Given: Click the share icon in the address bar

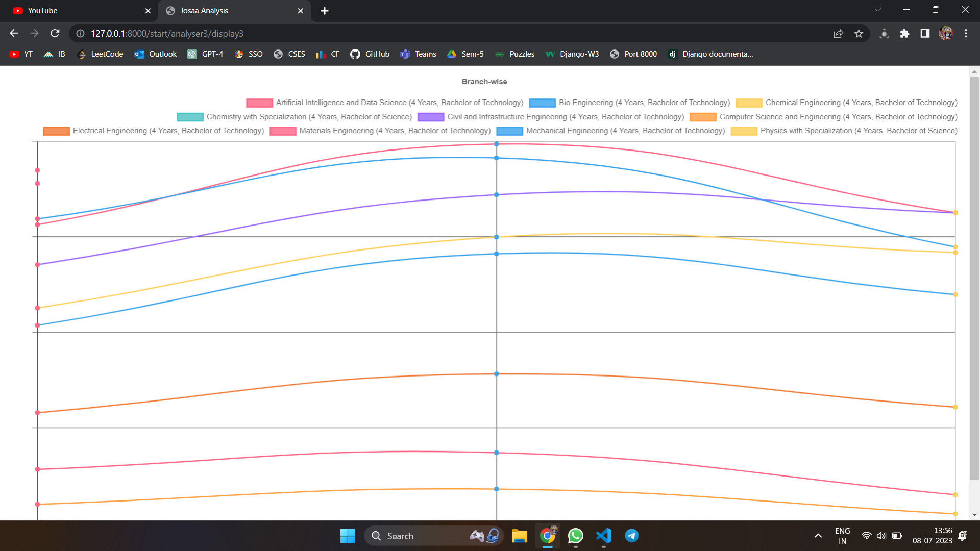Looking at the screenshot, I should click(838, 33).
